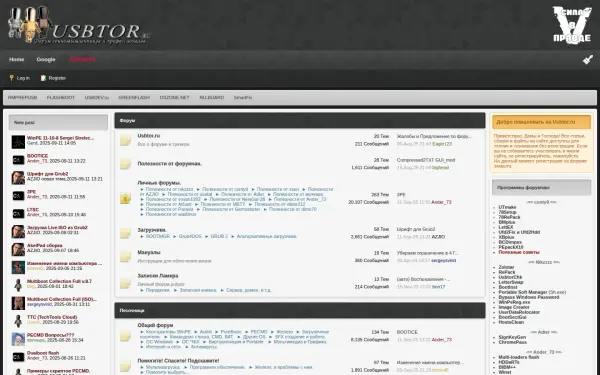
Task: Open the 2PE new post link in sidebar
Action: click(31, 192)
